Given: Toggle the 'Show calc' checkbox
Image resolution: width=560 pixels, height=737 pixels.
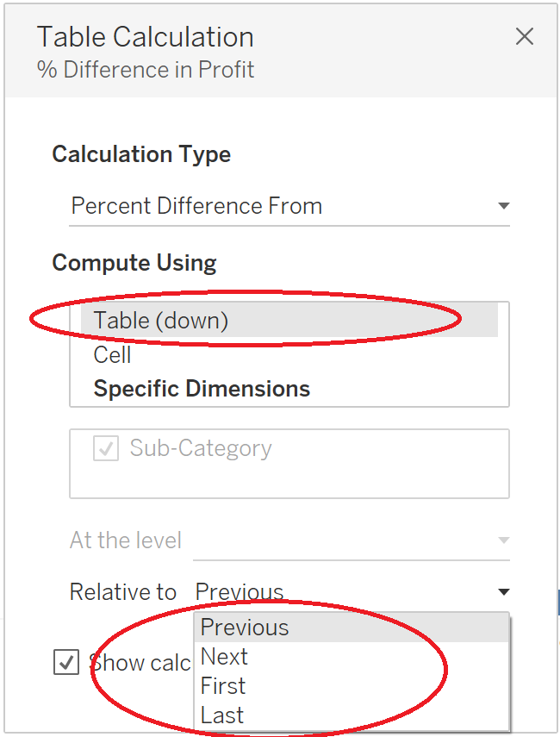Looking at the screenshot, I should [66, 663].
